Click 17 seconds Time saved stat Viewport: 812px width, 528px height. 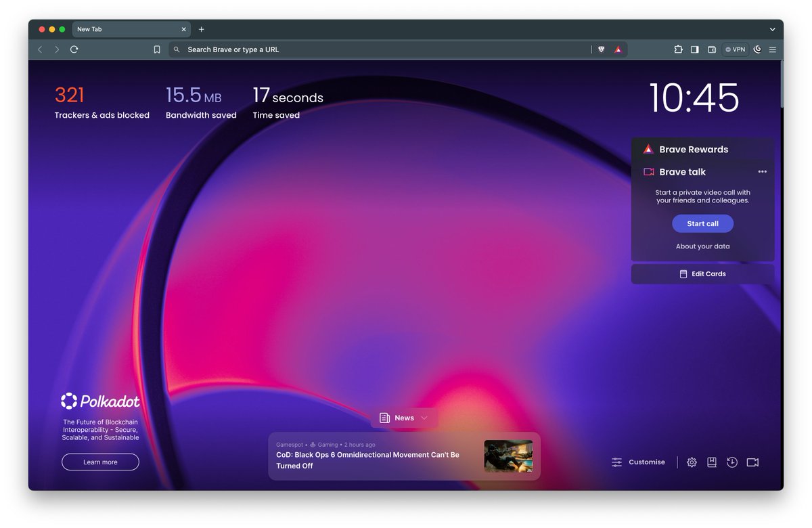point(288,102)
